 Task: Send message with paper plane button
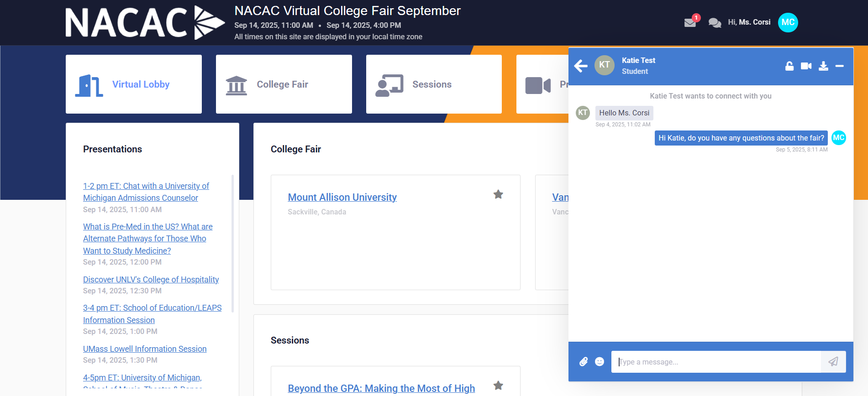pyautogui.click(x=833, y=362)
